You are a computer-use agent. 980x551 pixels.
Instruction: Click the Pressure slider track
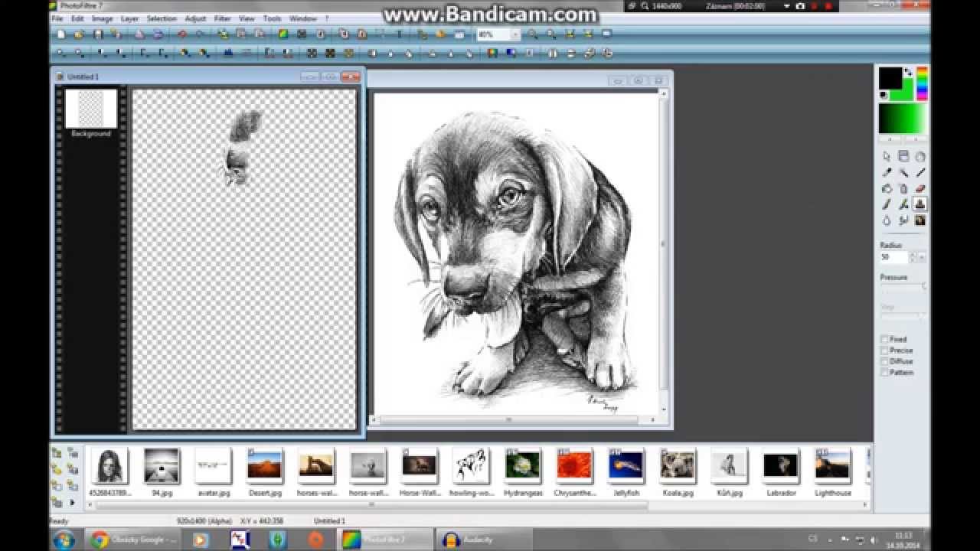point(903,286)
